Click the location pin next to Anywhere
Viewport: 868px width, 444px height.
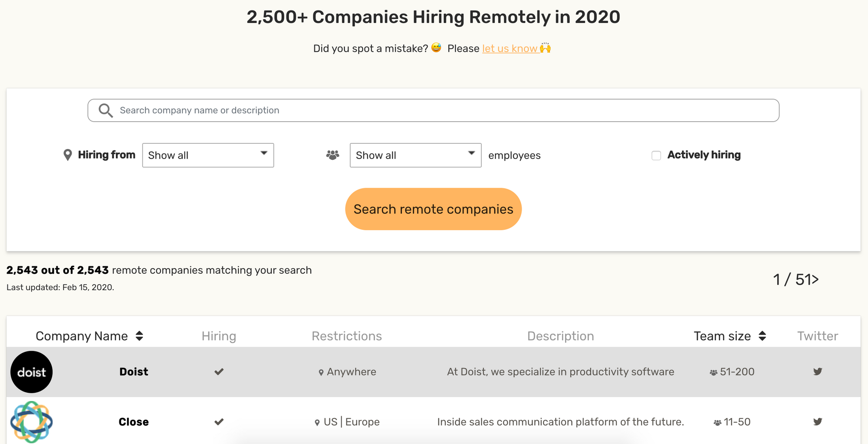pyautogui.click(x=321, y=372)
